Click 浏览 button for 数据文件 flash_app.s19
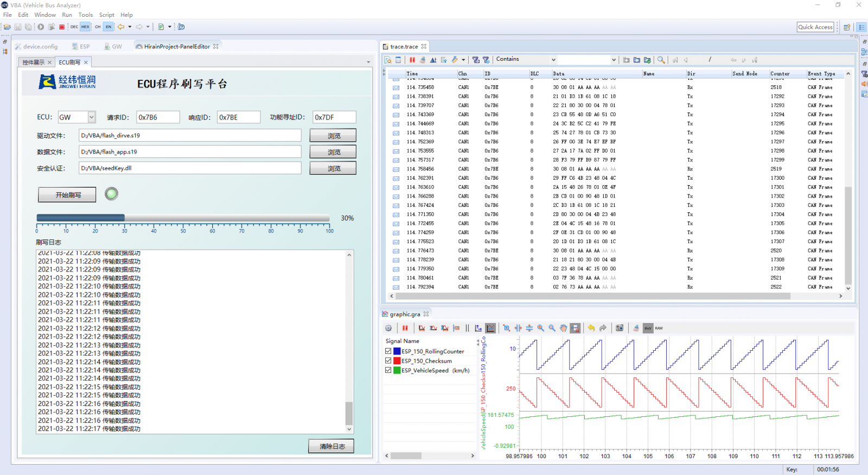Viewport: 868px width, 475px height. point(333,152)
